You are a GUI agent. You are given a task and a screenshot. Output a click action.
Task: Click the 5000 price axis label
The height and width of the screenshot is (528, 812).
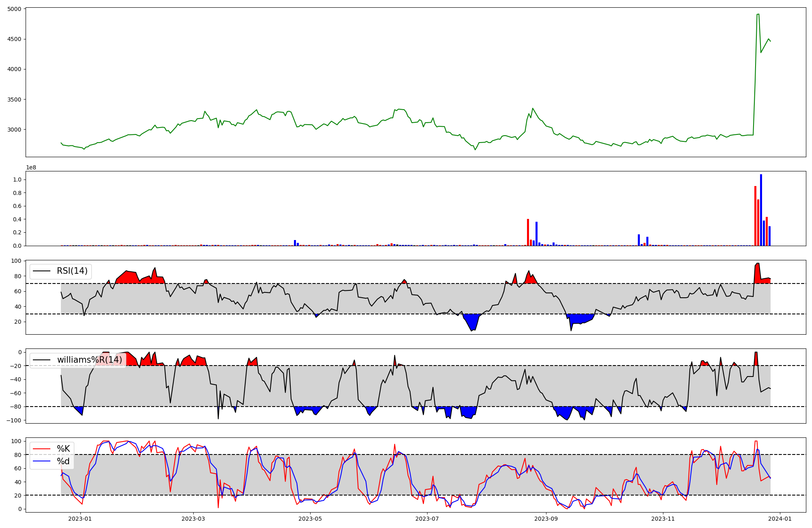(14, 9)
